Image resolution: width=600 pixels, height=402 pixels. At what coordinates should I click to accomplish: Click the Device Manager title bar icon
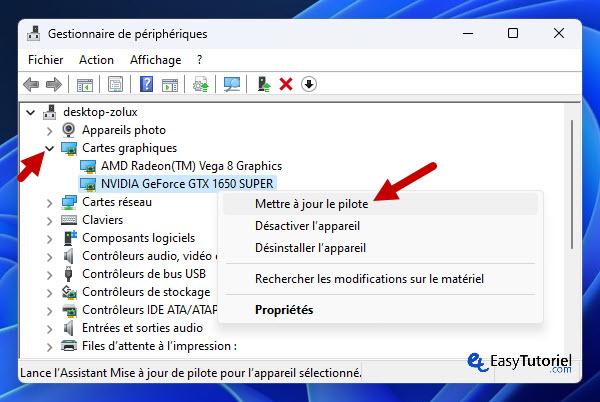pos(34,34)
